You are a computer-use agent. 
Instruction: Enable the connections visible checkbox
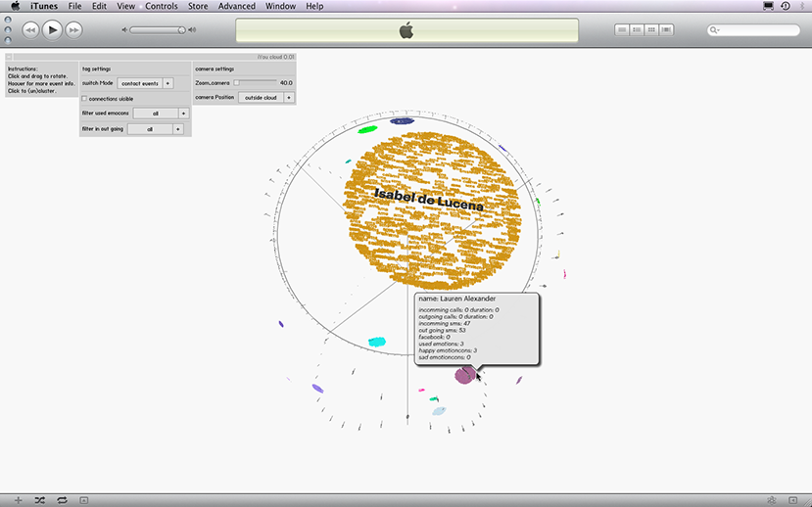84,99
